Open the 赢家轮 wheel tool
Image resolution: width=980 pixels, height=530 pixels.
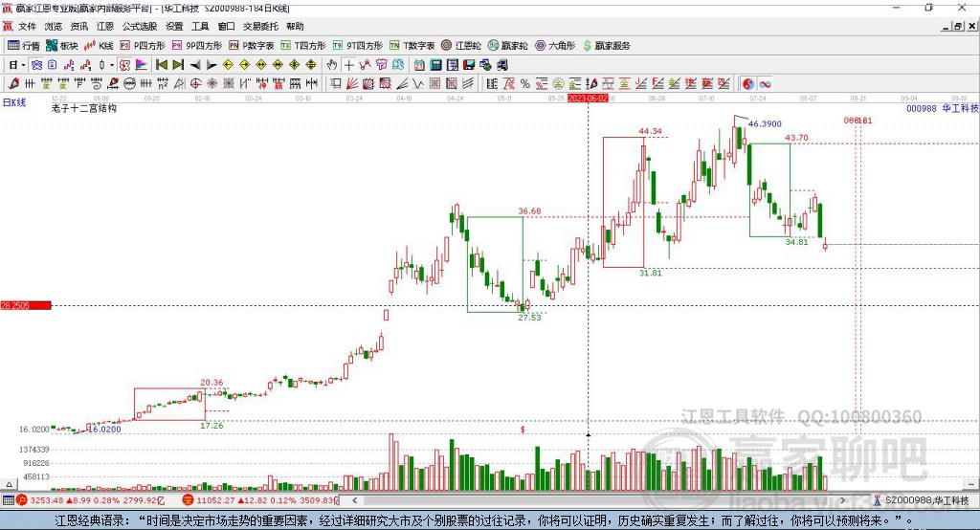508,46
